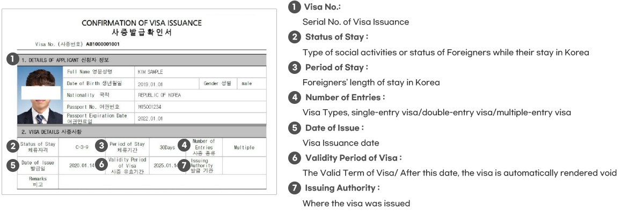Click legend number 1 next to Visa No. heading
This screenshot has width=644, height=211.
click(294, 7)
